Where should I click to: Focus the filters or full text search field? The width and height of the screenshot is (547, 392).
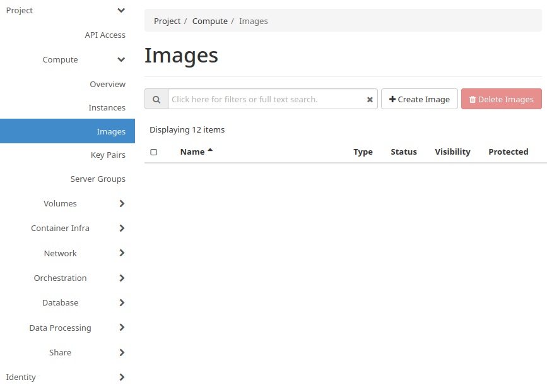click(x=265, y=99)
